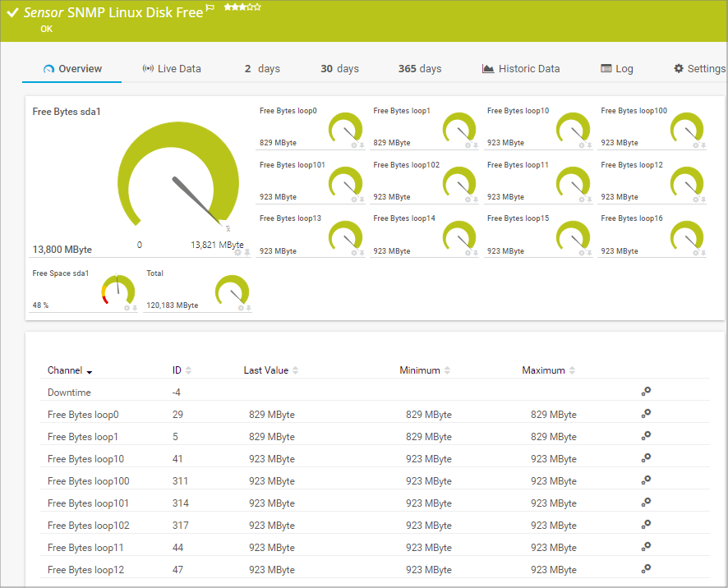Open channel settings gear for Free Bytes loop0 row
This screenshot has width=728, height=588.
[x=646, y=414]
